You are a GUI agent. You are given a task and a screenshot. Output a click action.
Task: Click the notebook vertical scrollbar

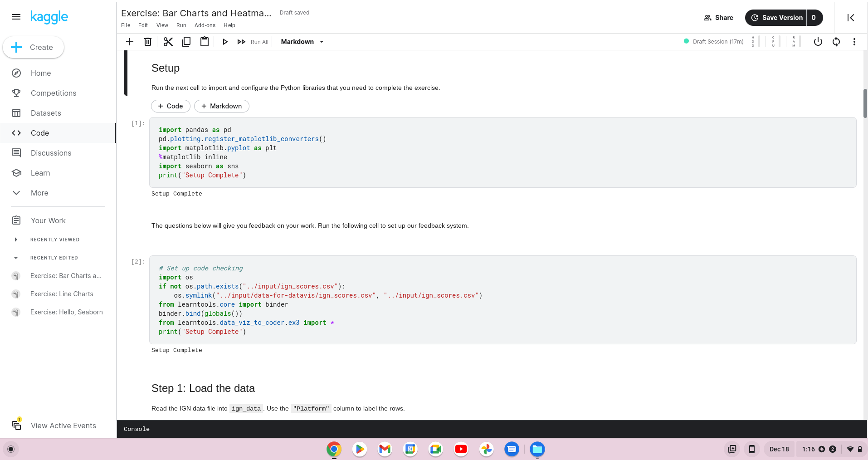[865, 103]
